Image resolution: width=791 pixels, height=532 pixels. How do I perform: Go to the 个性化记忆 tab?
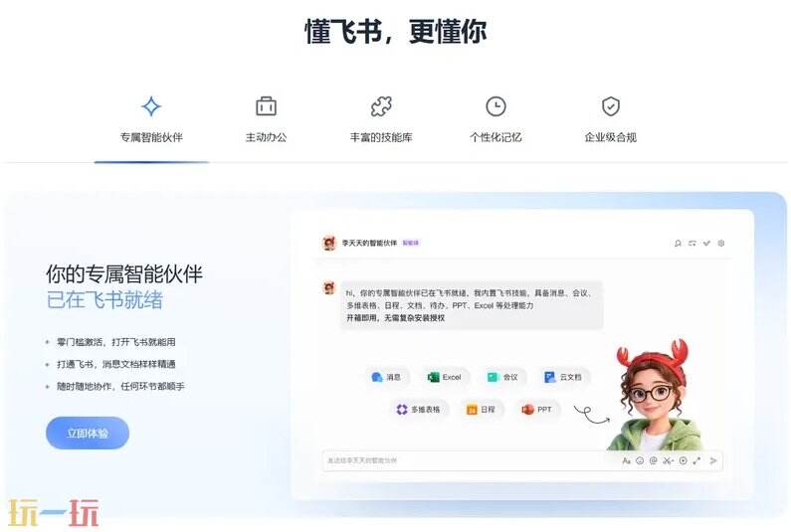495,120
